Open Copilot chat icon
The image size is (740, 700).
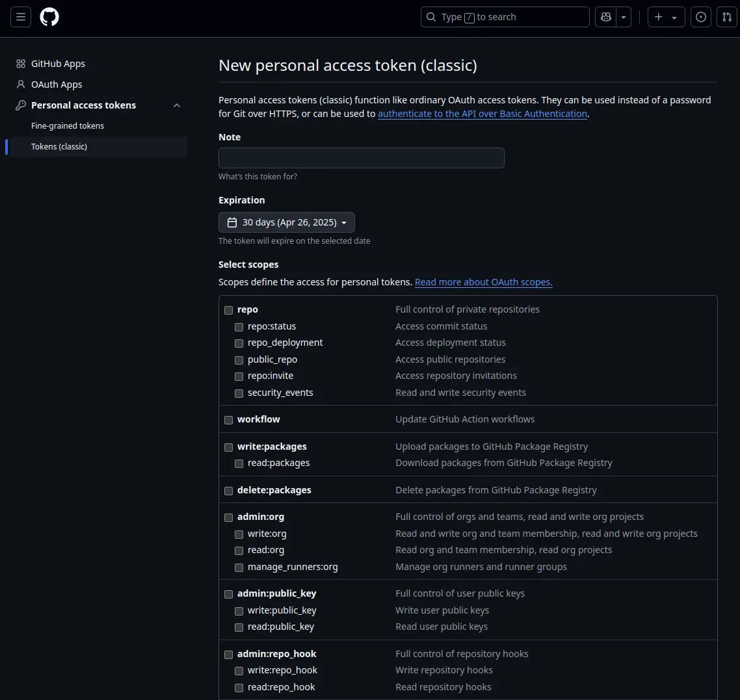click(x=606, y=17)
